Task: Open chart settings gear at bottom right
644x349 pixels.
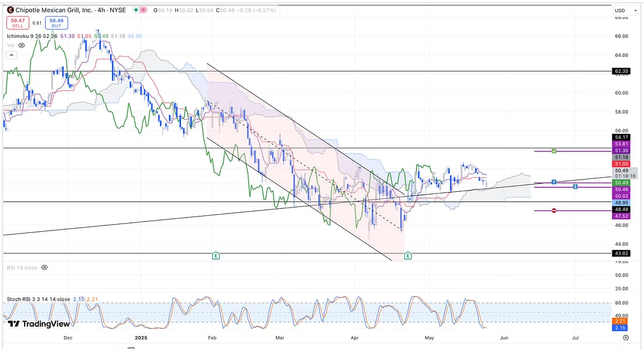Action: coord(625,338)
